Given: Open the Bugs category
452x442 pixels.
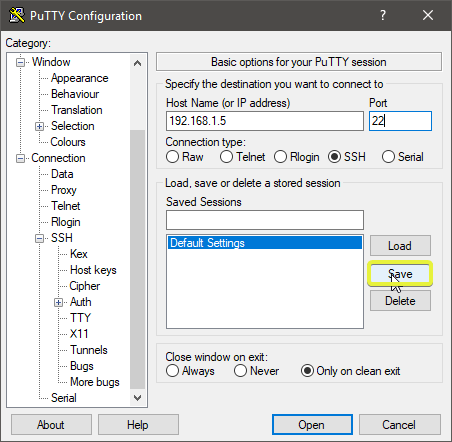Looking at the screenshot, I should point(82,366).
